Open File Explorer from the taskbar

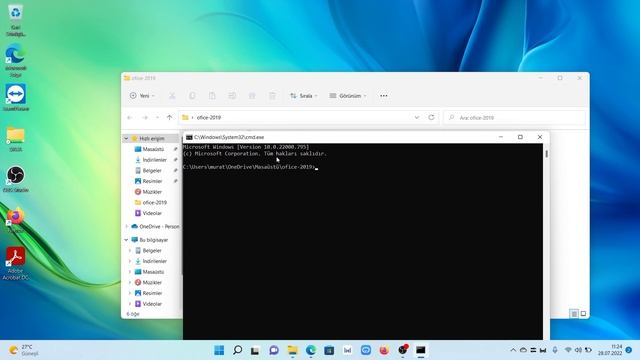point(292,350)
